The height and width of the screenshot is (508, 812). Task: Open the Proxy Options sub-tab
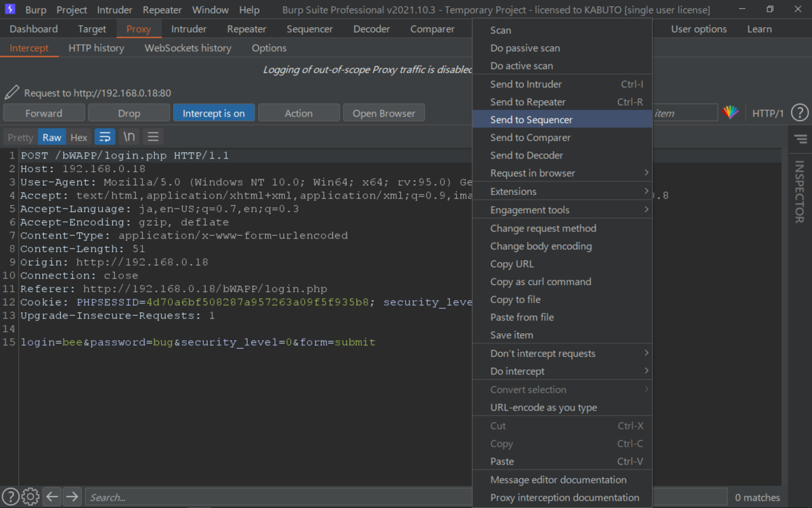(x=269, y=48)
